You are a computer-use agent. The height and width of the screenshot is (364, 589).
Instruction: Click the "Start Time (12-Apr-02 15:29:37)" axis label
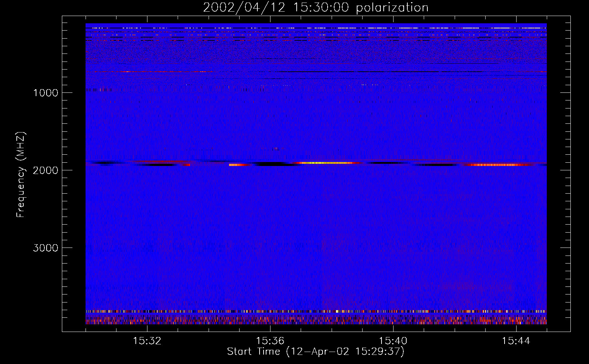pyautogui.click(x=316, y=352)
